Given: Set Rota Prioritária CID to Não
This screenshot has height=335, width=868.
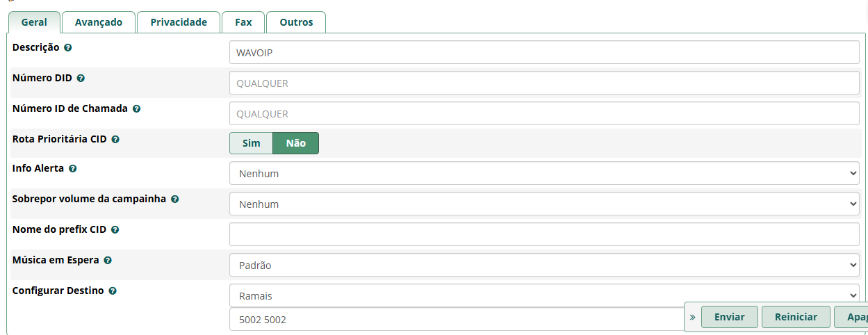Looking at the screenshot, I should (295, 143).
